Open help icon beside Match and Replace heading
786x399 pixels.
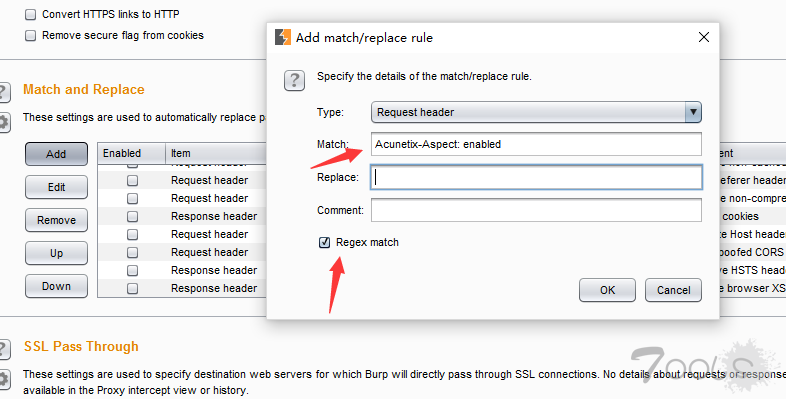pyautogui.click(x=4, y=93)
